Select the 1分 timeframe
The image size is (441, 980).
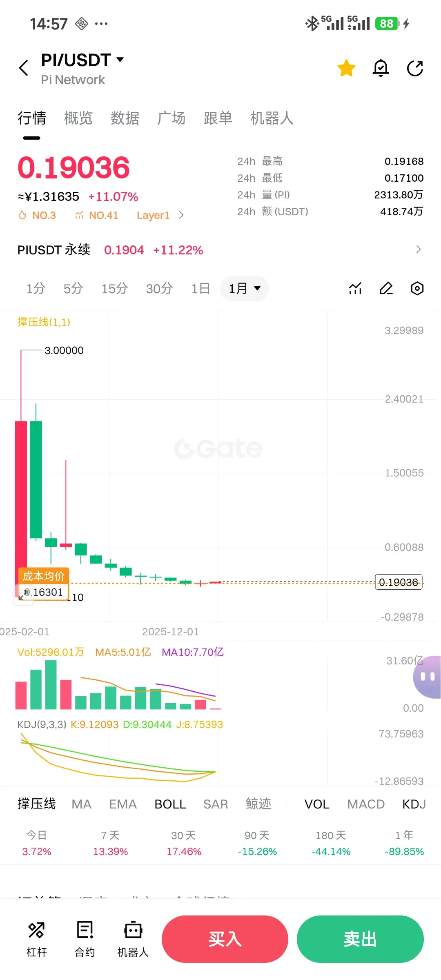click(x=36, y=289)
